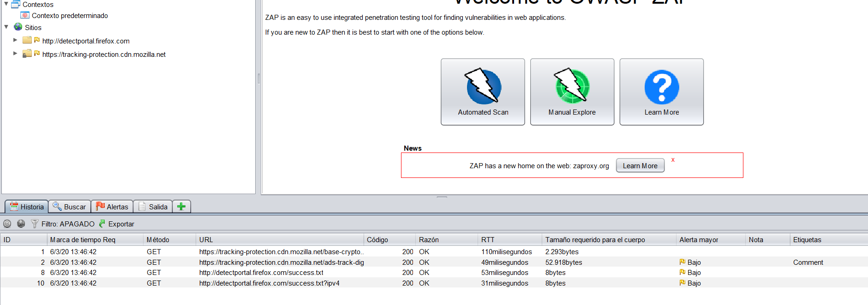868x305 pixels.
Task: Sort by the Método column header
Action: (170, 239)
